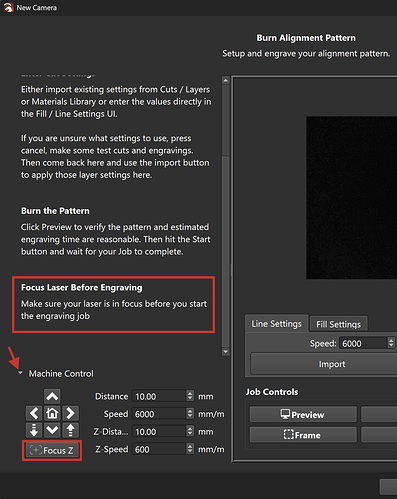Click the black alignment pattern preview
The width and height of the screenshot is (397, 499).
coord(352,197)
